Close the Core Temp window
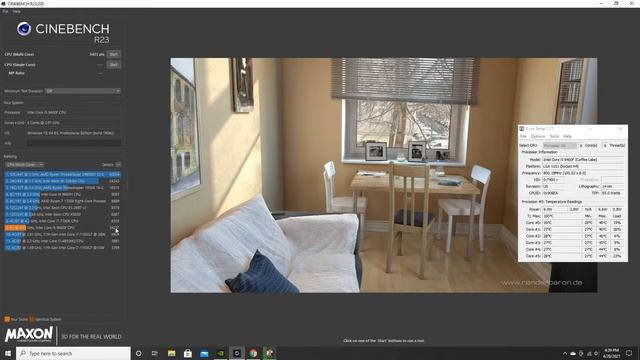Viewport: 640px width, 360px height. (x=620, y=129)
